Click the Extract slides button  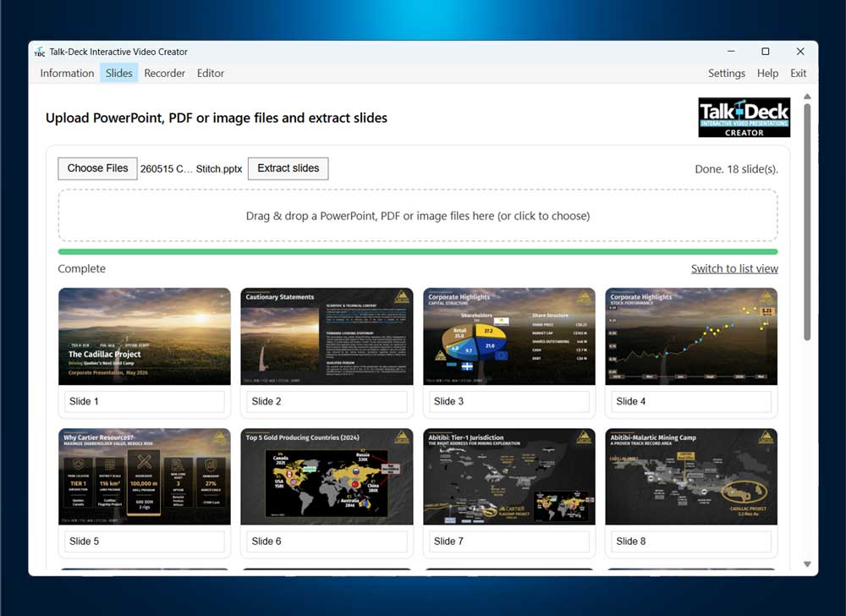(x=288, y=168)
